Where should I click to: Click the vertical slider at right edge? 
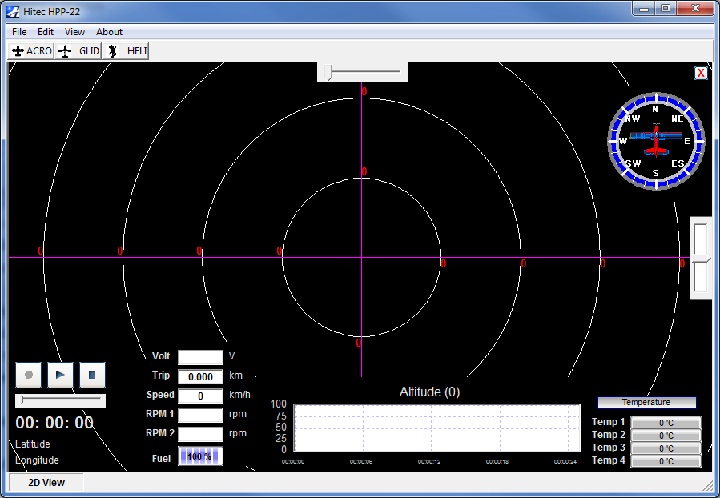point(701,257)
